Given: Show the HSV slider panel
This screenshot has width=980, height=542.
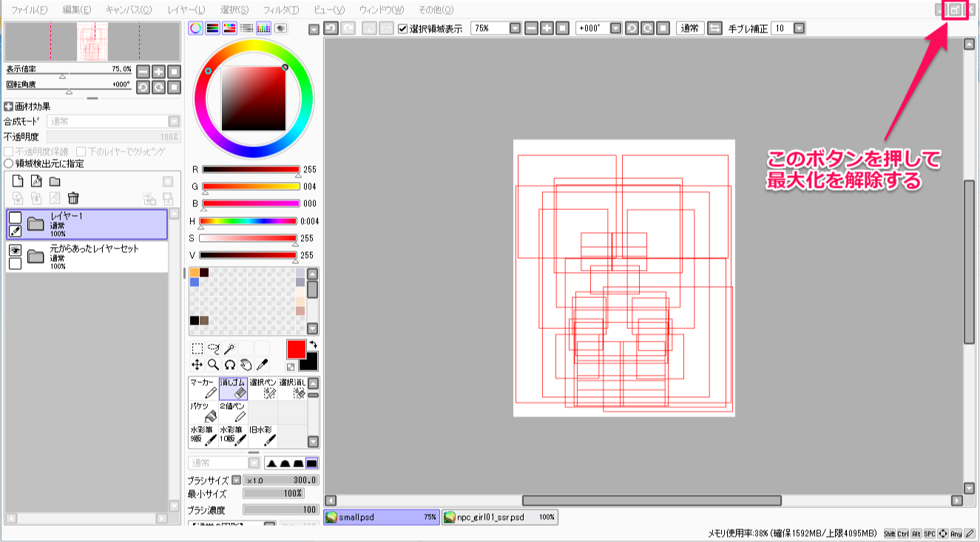Looking at the screenshot, I should pyautogui.click(x=229, y=28).
